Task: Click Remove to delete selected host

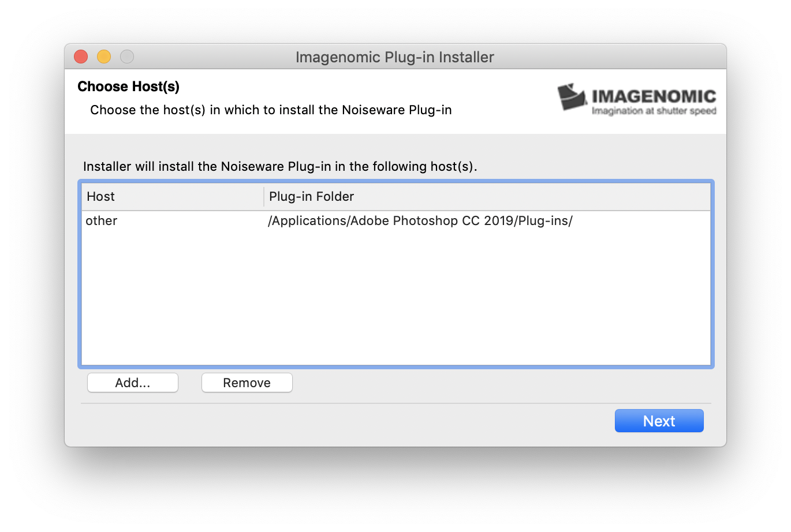Action: [247, 382]
